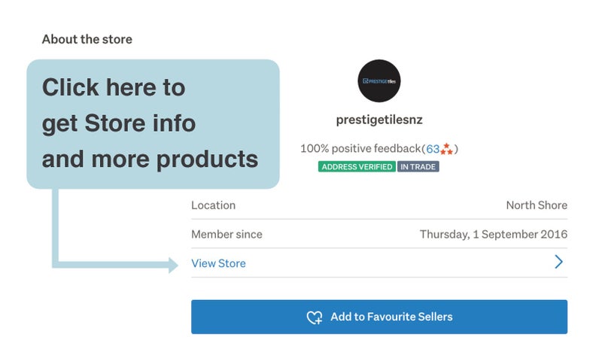
Task: Select the Member since row label
Action: coord(227,235)
